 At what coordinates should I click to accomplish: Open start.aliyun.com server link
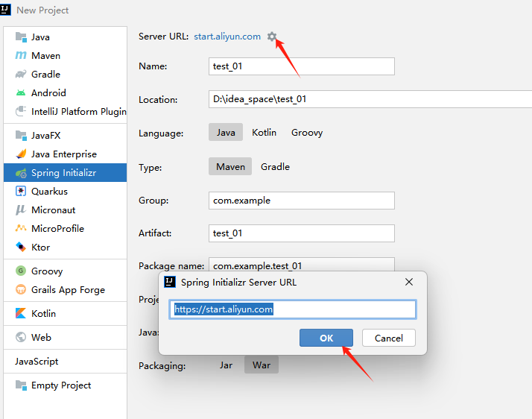227,37
